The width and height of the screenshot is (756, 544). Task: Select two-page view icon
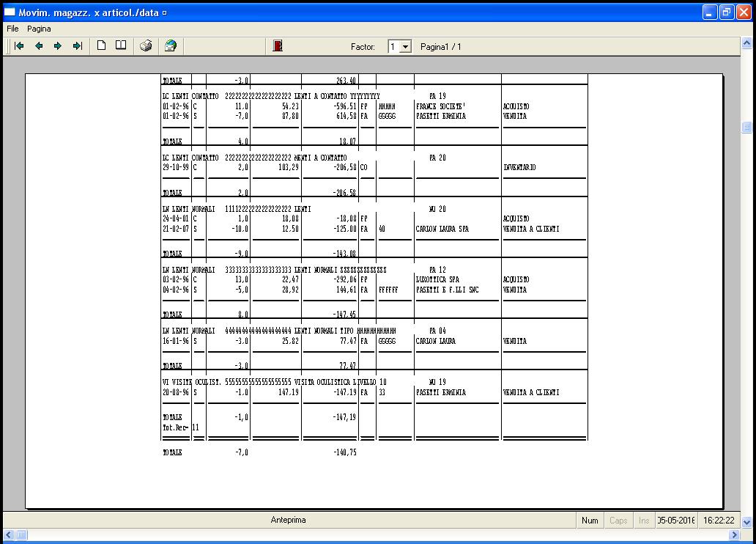point(121,46)
